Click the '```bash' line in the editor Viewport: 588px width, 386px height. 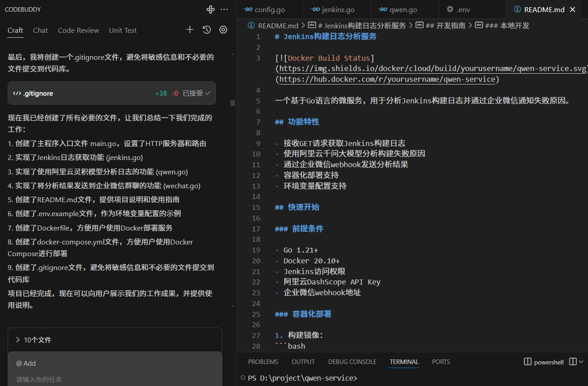290,346
